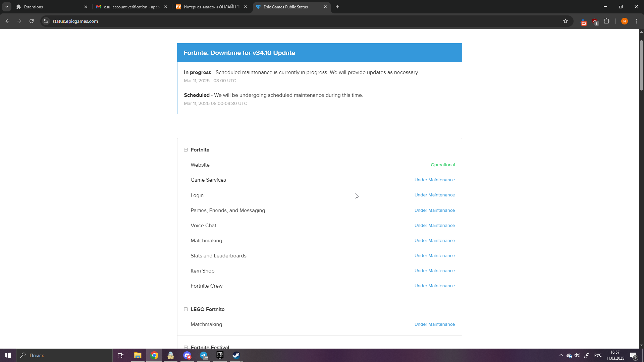Open the tab search dropdown arrow

pos(7,7)
